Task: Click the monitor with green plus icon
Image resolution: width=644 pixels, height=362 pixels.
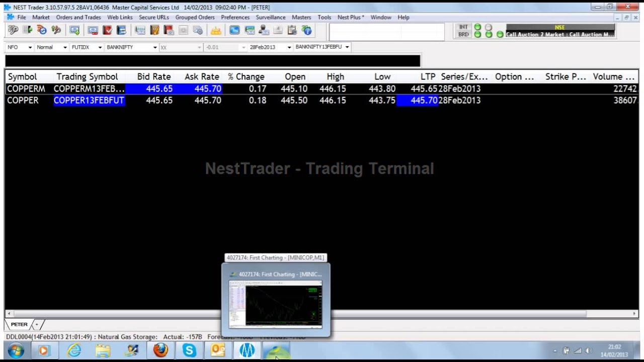Action: pyautogui.click(x=74, y=30)
